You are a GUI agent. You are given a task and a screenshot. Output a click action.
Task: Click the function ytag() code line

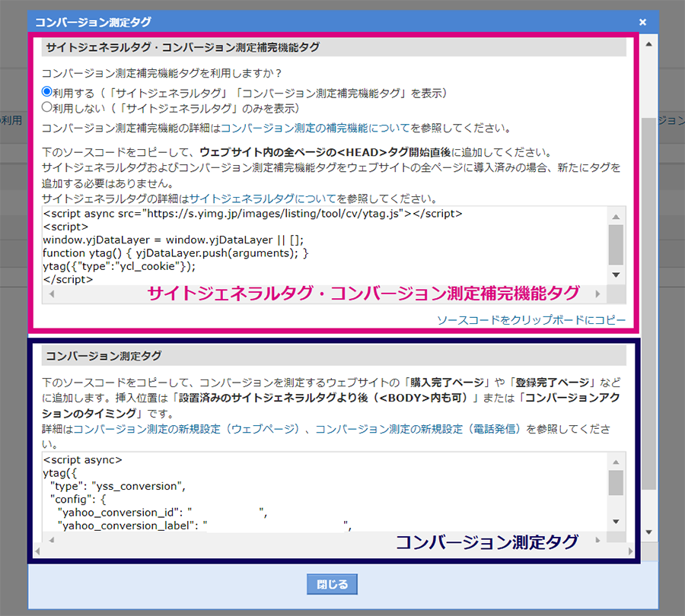tap(176, 253)
